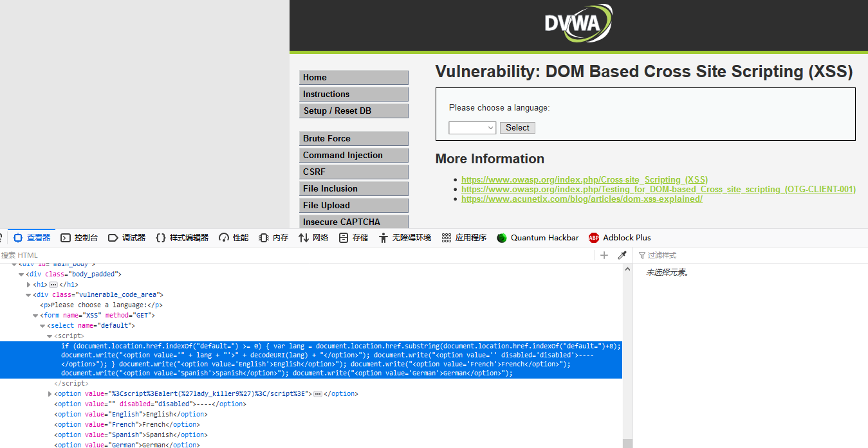Collapse the script element node
Screen dimensions: 868x448
coord(50,336)
